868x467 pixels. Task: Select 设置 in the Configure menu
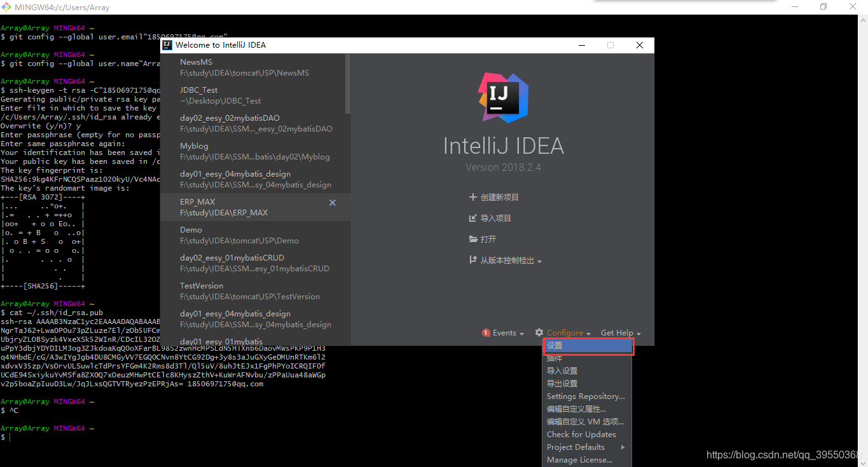pyautogui.click(x=588, y=346)
